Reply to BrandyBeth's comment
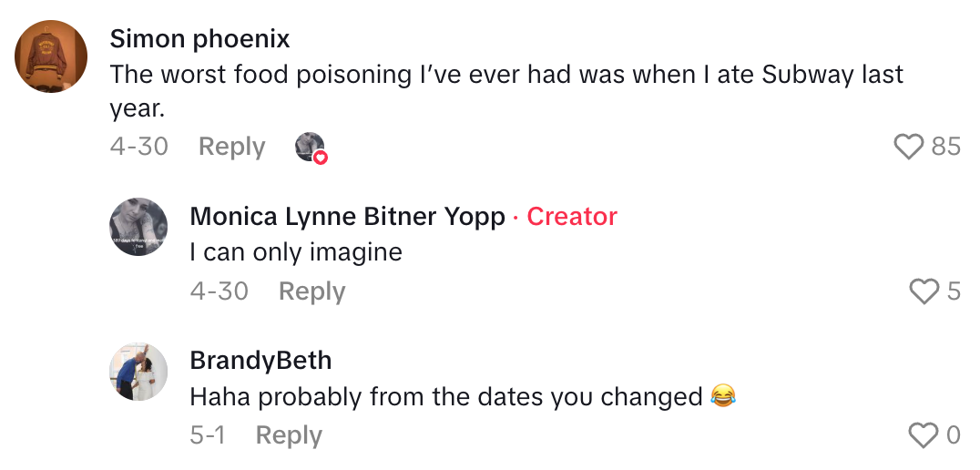The height and width of the screenshot is (470, 980). (289, 436)
